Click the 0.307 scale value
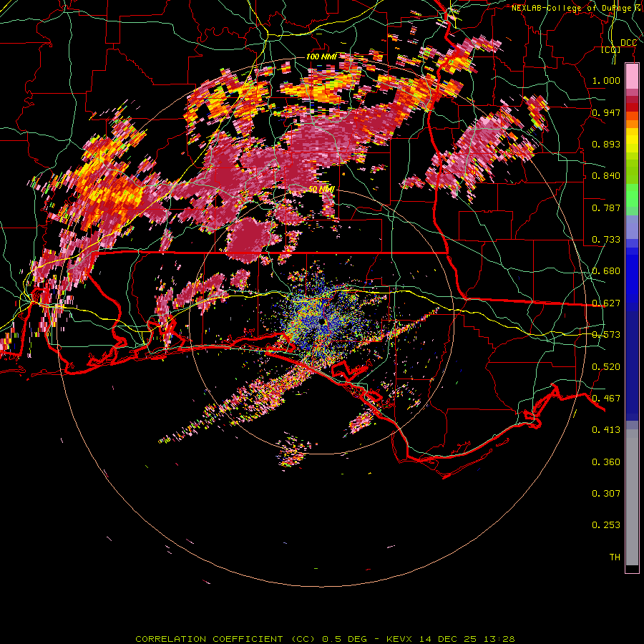The image size is (644, 644). coord(606,494)
